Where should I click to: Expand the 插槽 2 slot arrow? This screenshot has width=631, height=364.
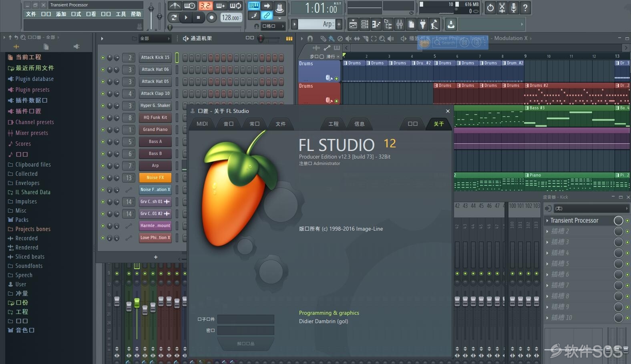tap(547, 231)
